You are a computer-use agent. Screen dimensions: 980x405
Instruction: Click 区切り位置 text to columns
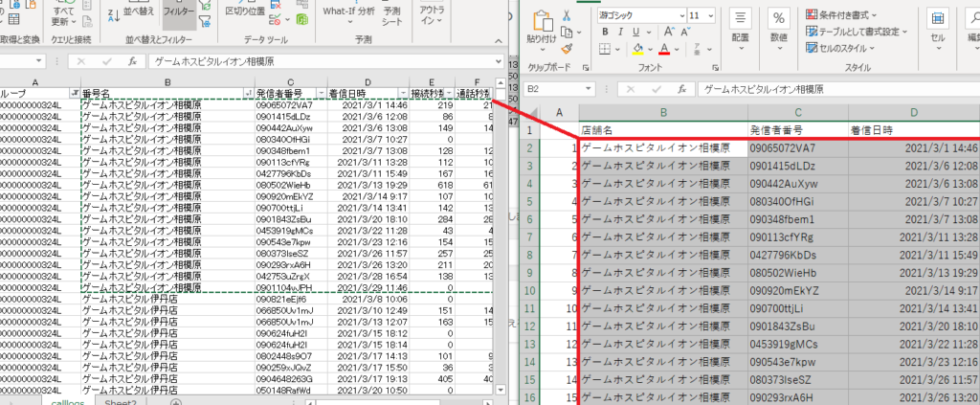(245, 11)
